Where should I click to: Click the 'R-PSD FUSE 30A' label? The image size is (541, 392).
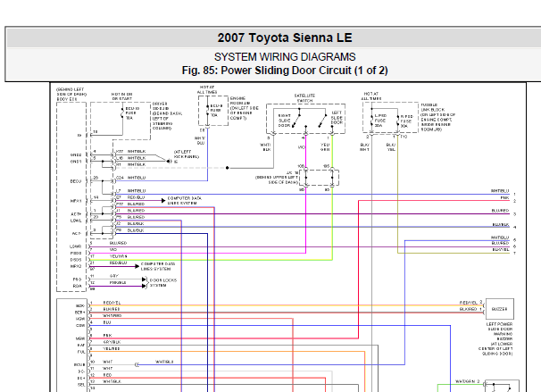[x=406, y=121]
